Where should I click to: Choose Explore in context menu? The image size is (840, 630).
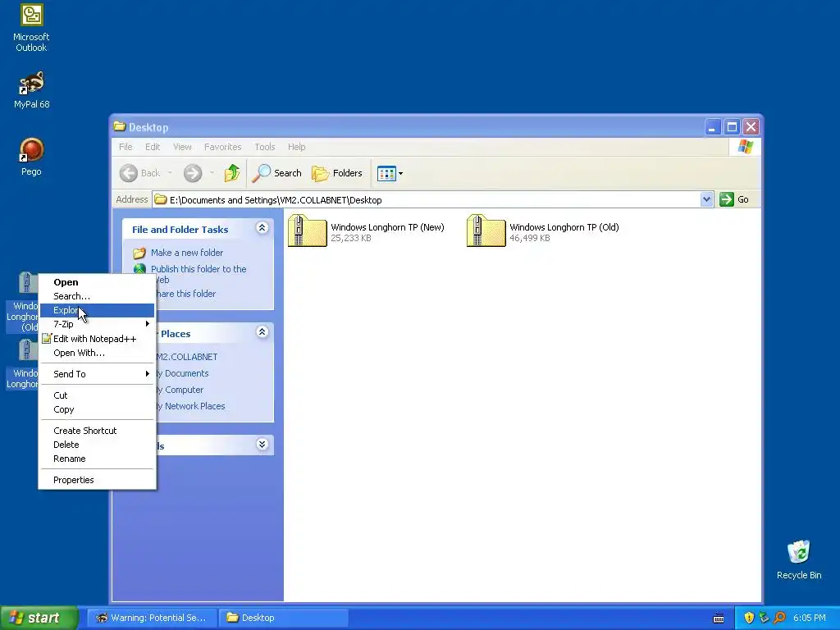pos(97,310)
